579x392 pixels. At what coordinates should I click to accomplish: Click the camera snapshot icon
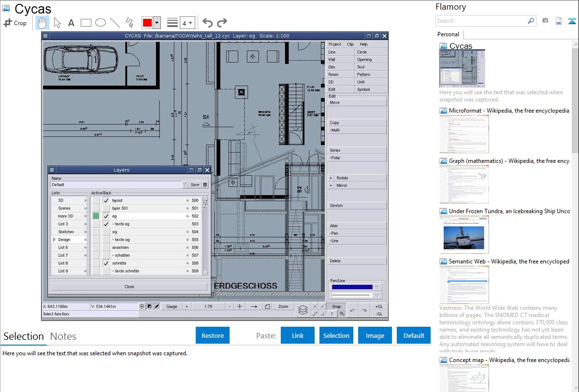tap(545, 21)
